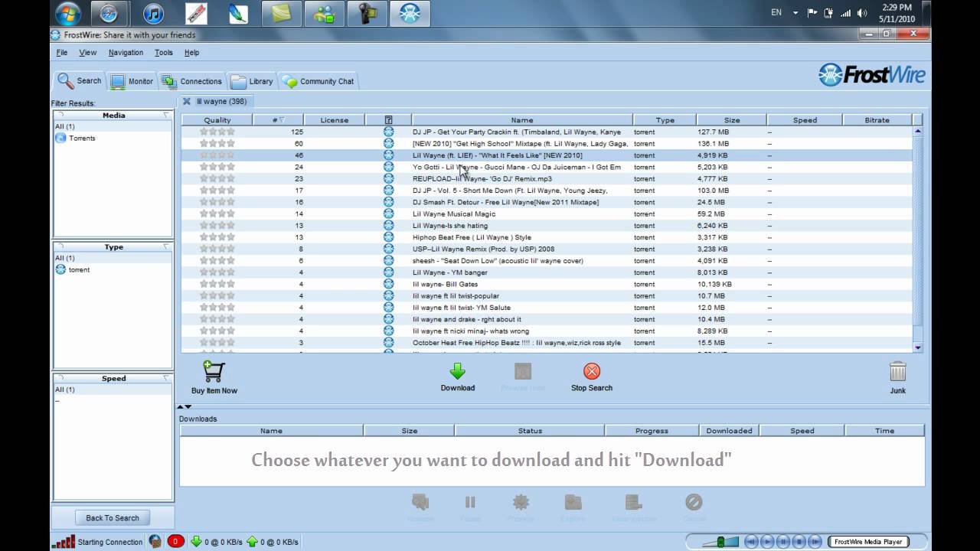
Task: Click the green download speed arrow in status bar
Action: (x=196, y=541)
